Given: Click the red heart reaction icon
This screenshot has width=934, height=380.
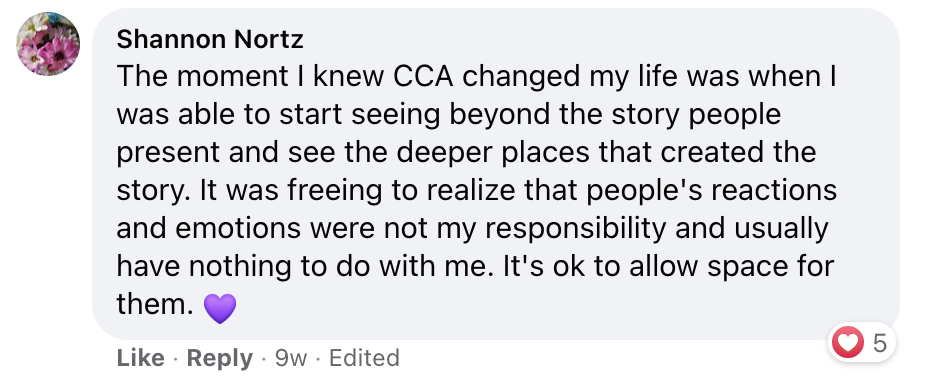Looking at the screenshot, I should point(848,342).
